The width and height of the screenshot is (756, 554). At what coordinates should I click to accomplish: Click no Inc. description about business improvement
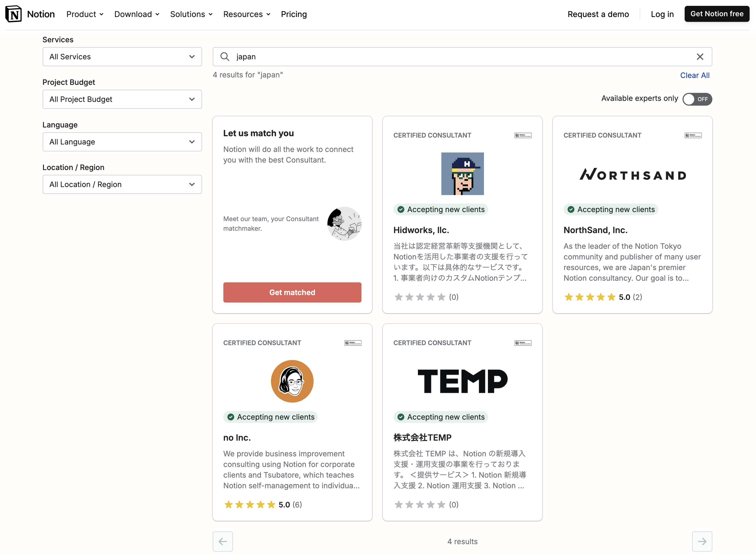(291, 470)
